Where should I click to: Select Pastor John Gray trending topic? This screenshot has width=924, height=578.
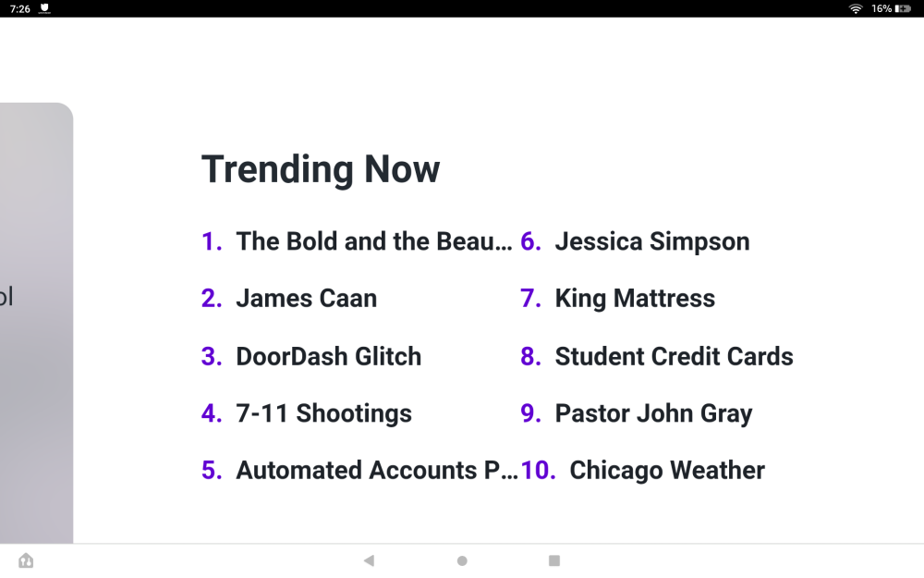click(x=653, y=413)
